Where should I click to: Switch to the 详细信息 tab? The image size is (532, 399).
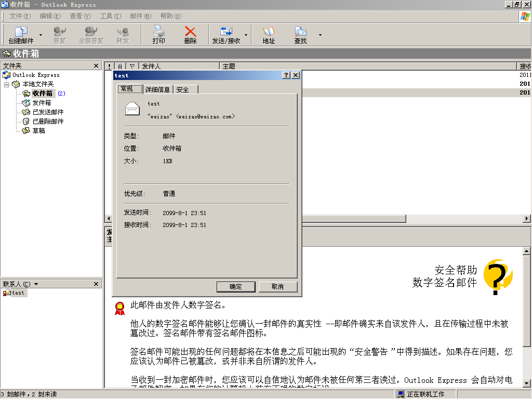[158, 89]
